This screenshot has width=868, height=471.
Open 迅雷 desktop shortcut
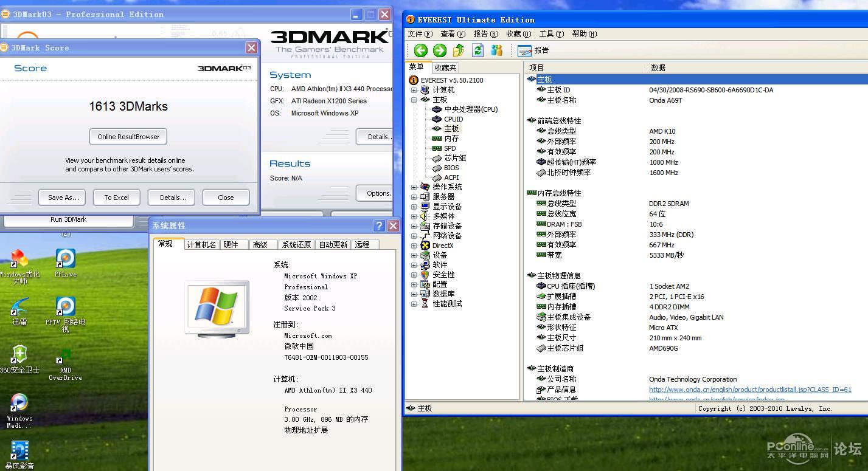pyautogui.click(x=19, y=312)
